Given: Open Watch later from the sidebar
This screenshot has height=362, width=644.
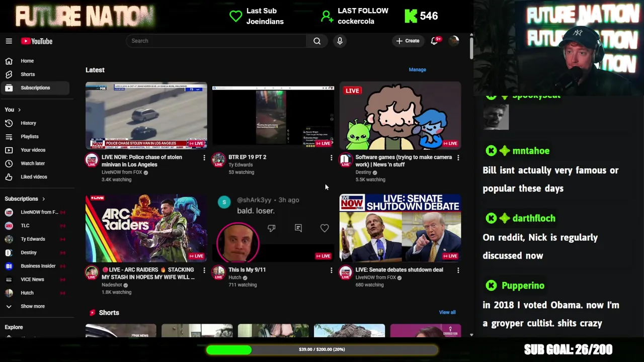Looking at the screenshot, I should [x=33, y=163].
